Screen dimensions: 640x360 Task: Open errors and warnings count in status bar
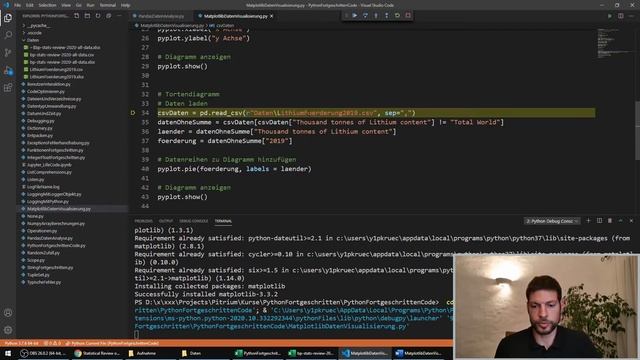pyautogui.click(x=52, y=343)
